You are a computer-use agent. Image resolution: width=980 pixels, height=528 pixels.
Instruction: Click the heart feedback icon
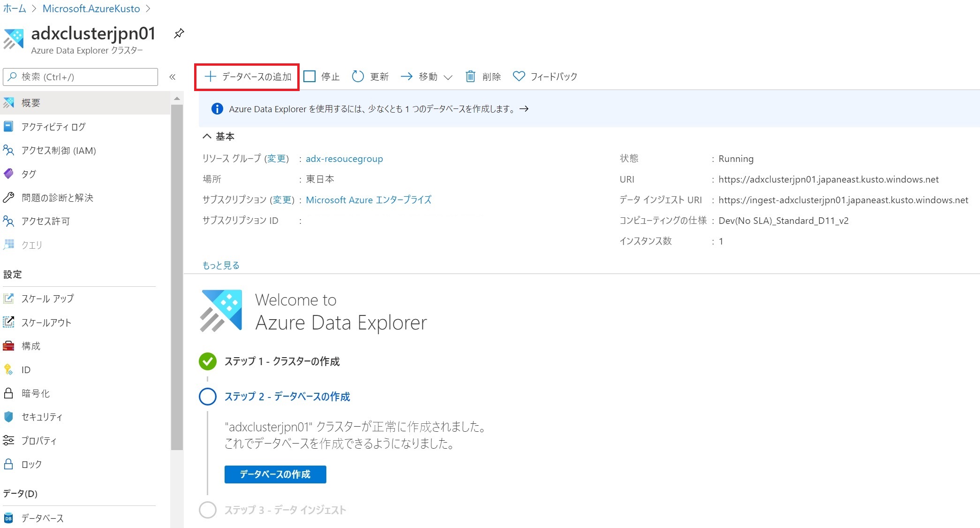pyautogui.click(x=519, y=76)
